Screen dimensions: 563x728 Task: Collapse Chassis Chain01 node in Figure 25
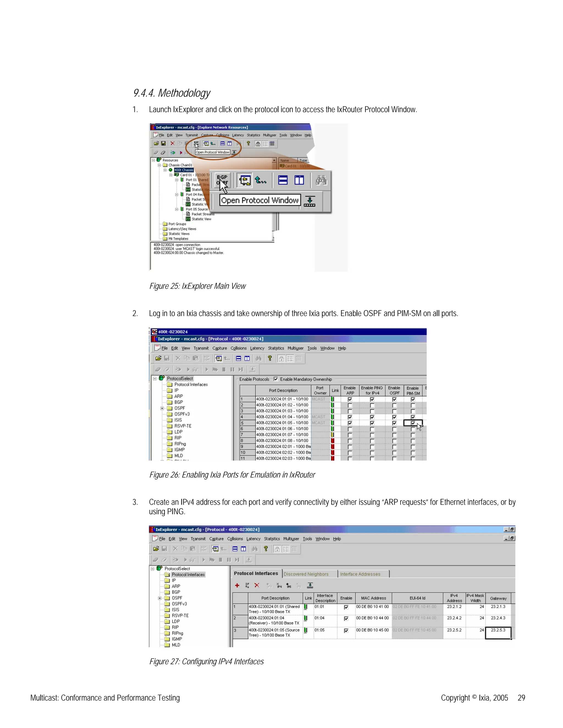click(x=159, y=165)
